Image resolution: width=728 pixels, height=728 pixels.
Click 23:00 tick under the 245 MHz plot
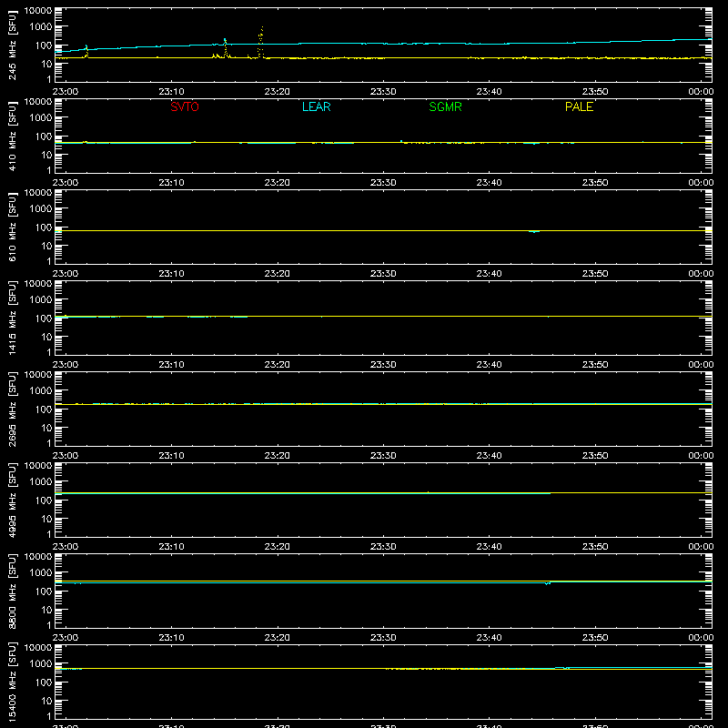coord(66,92)
